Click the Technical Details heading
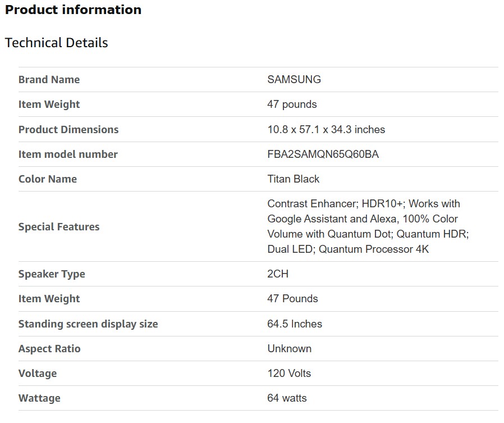This screenshot has width=504, height=423. pos(56,43)
